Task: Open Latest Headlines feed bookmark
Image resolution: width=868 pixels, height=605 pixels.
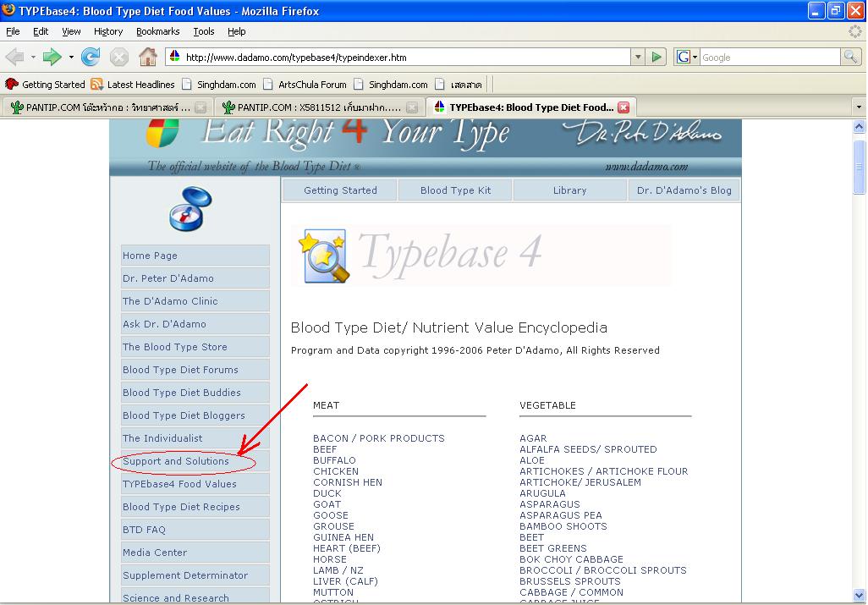Action: click(133, 84)
